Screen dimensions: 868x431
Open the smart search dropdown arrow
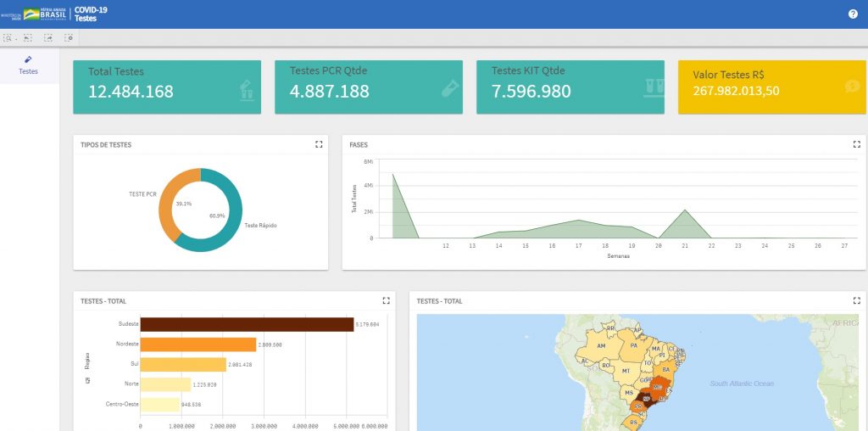pyautogui.click(x=16, y=39)
